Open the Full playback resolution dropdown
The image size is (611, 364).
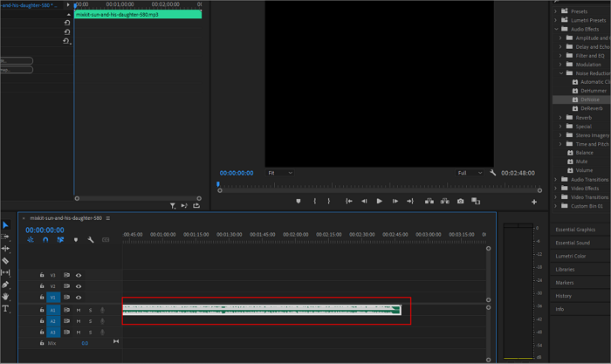(470, 173)
